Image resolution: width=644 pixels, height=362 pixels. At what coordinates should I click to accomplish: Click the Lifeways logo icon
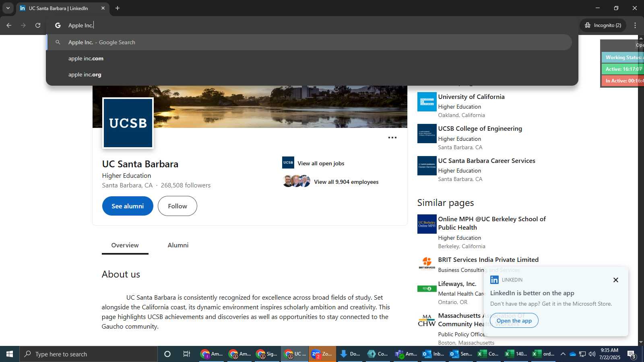click(x=427, y=288)
